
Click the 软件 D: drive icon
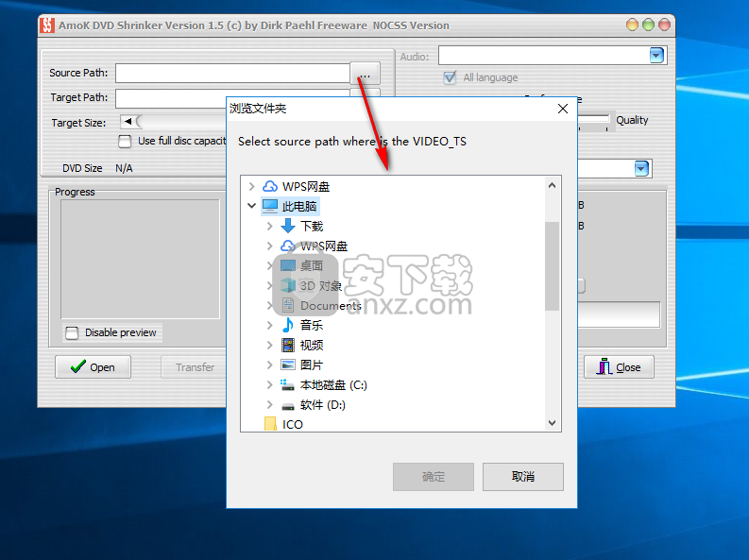point(287,406)
